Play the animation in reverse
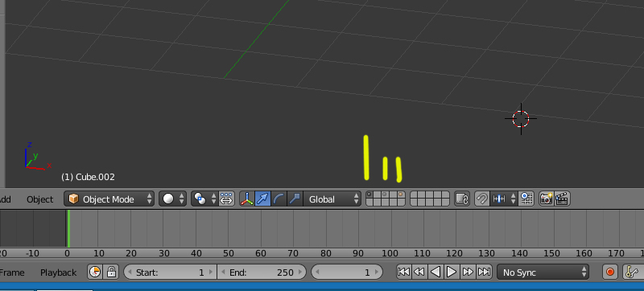 [436, 272]
